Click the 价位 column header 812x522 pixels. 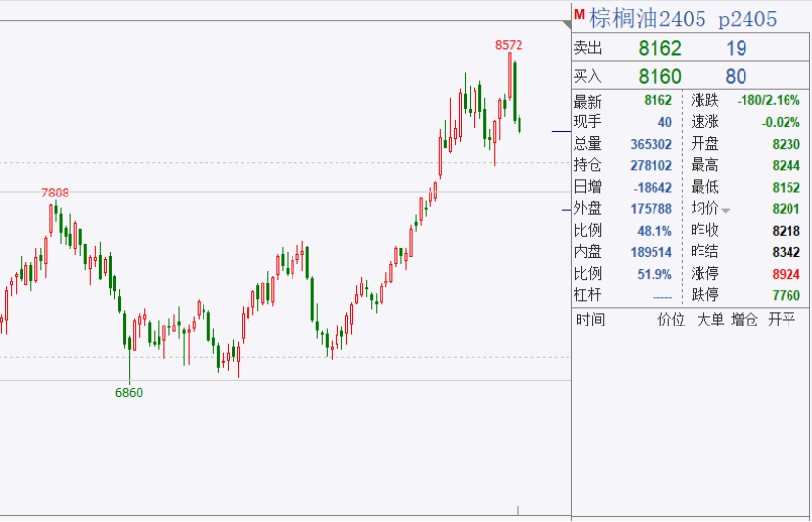[671, 320]
